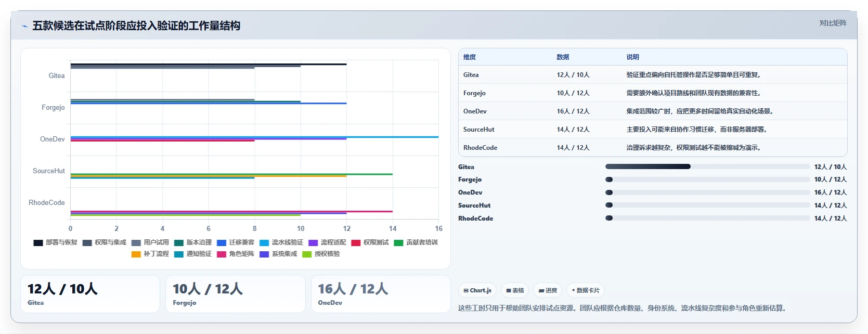The height and width of the screenshot is (334, 868).
Task: Open the OneDev 16人 / 12人 data card
Action: point(381,294)
